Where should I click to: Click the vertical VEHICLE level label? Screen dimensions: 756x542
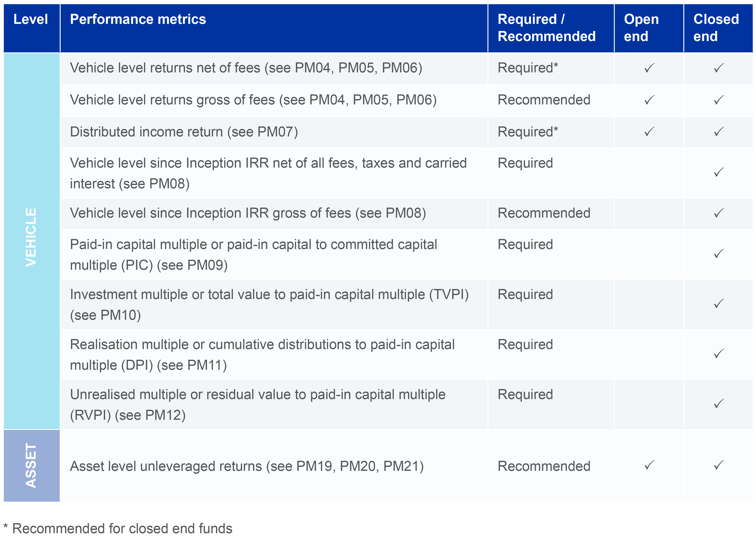point(31,237)
